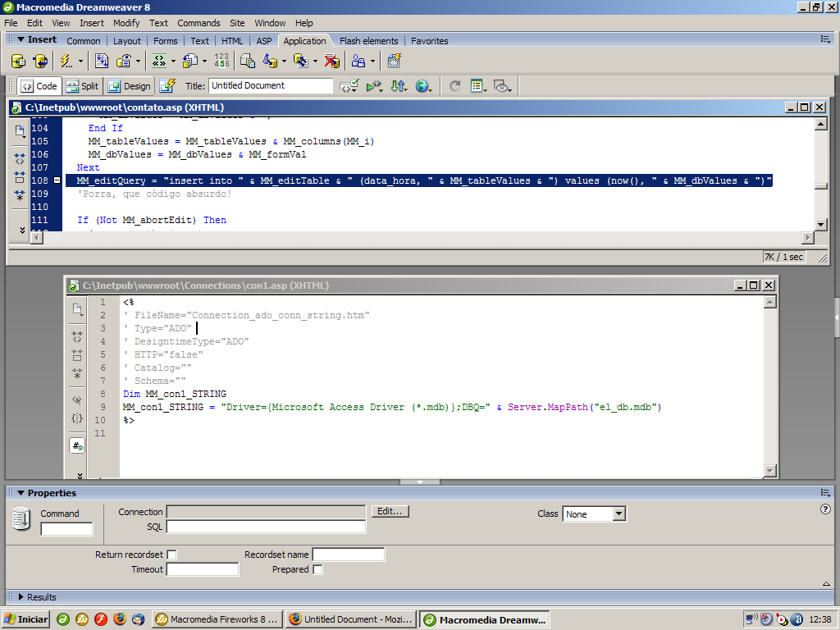The height and width of the screenshot is (630, 840).
Task: Open the Dynamic Data dropdown arrow
Action: click(x=80, y=62)
